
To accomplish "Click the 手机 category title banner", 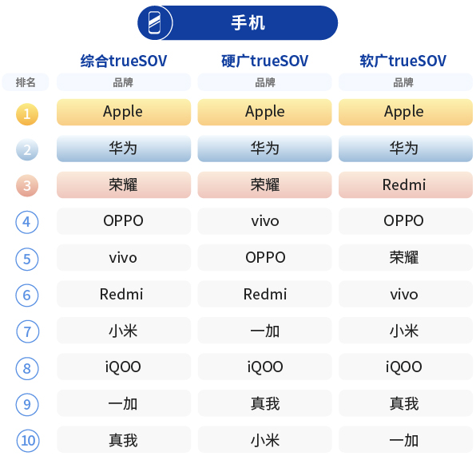I will [x=238, y=23].
